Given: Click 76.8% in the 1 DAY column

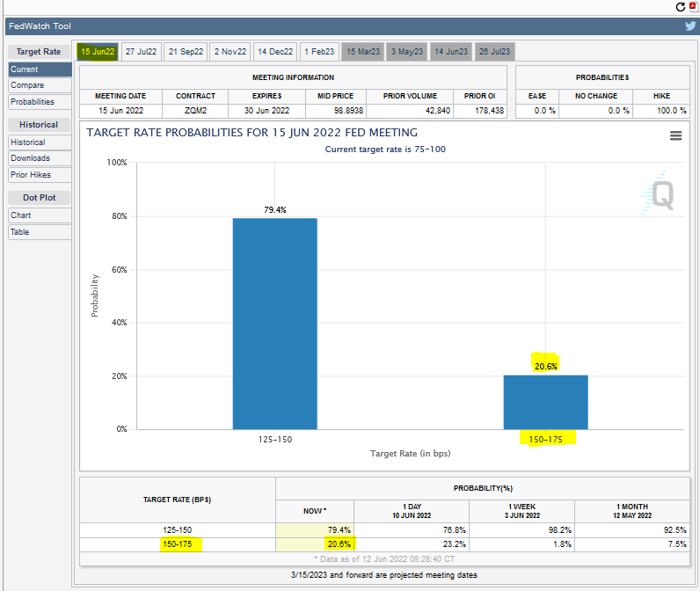Looking at the screenshot, I should click(412, 530).
